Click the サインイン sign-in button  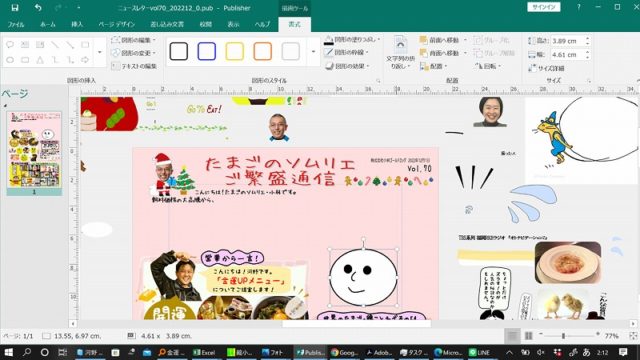(x=544, y=7)
